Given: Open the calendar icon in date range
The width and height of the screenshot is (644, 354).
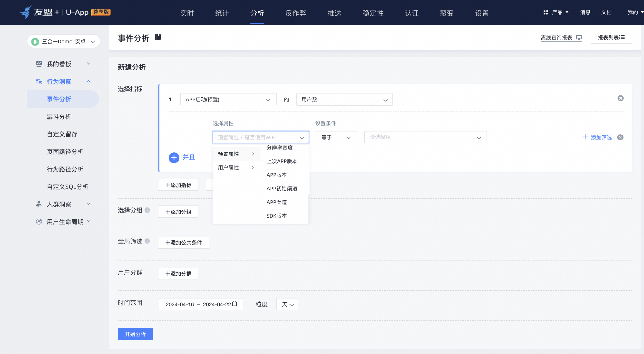Looking at the screenshot, I should tap(234, 304).
